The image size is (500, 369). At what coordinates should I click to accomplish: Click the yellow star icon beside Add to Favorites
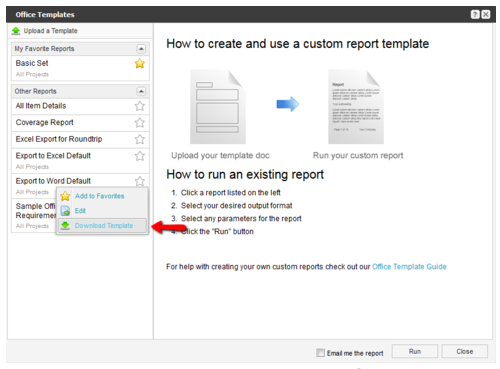65,196
